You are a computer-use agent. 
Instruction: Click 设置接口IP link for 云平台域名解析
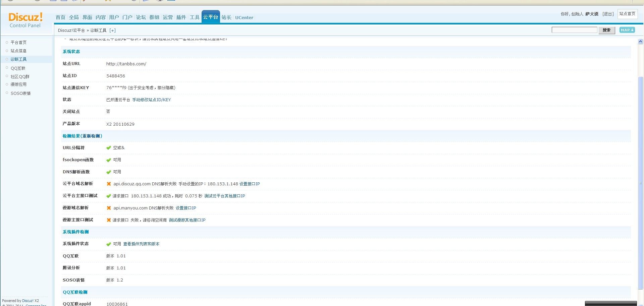click(x=250, y=184)
